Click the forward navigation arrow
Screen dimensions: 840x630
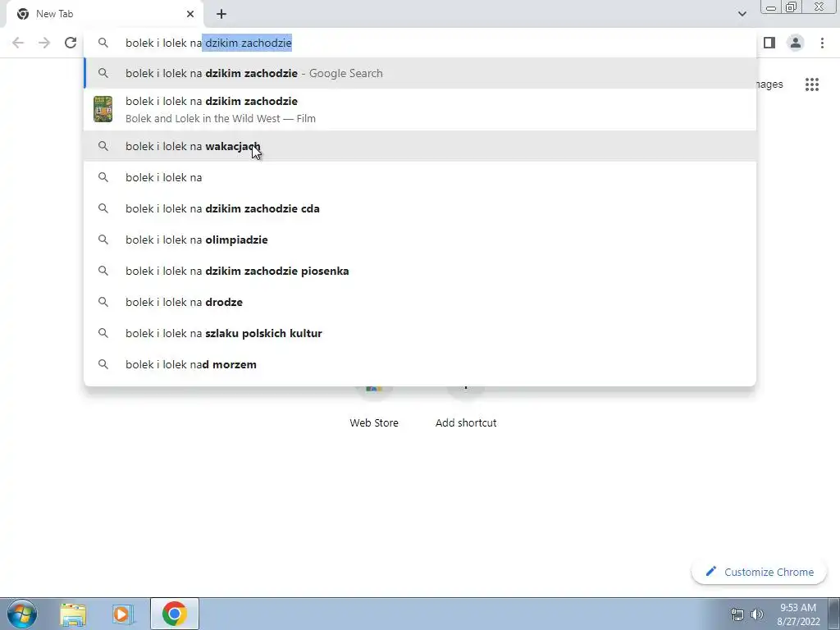44,43
